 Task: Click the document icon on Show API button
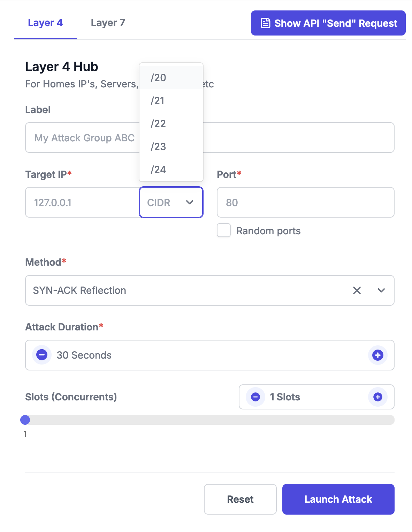point(265,23)
